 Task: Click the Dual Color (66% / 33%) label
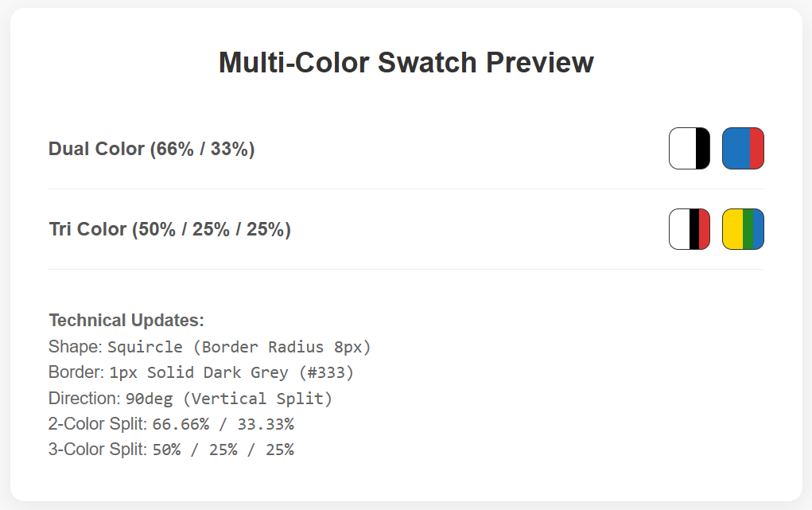(152, 150)
